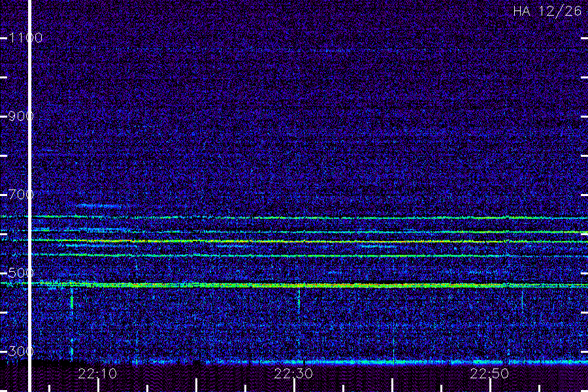
Task: Click the 900 frequency axis label
Action: (x=21, y=116)
